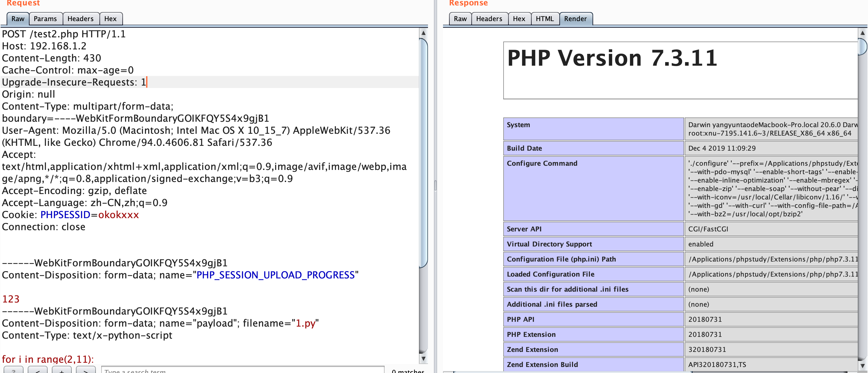Select the request Hex tab

click(110, 19)
